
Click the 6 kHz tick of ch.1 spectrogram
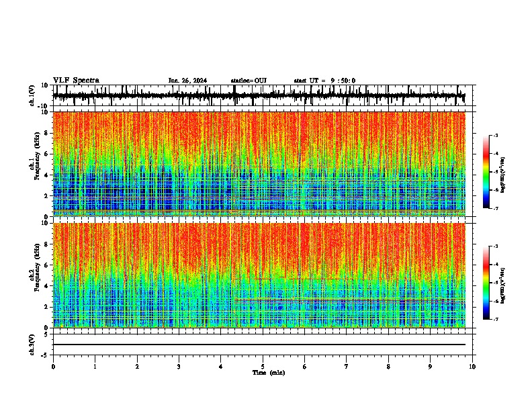[47, 154]
